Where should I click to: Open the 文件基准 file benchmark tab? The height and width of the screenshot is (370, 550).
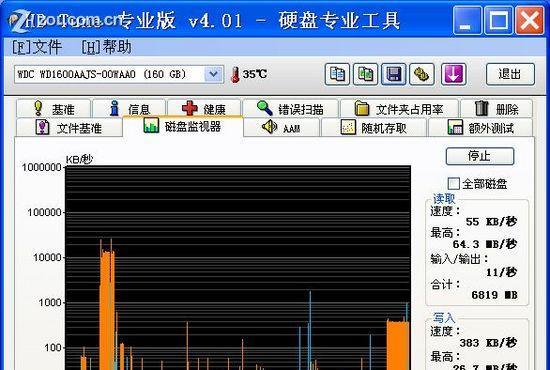[x=69, y=128]
